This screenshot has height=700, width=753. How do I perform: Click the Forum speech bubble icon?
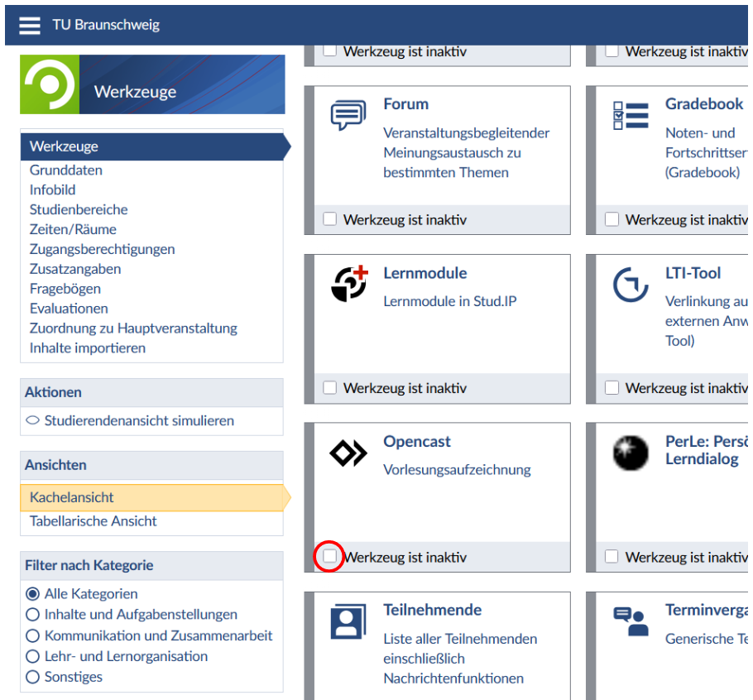(x=348, y=115)
